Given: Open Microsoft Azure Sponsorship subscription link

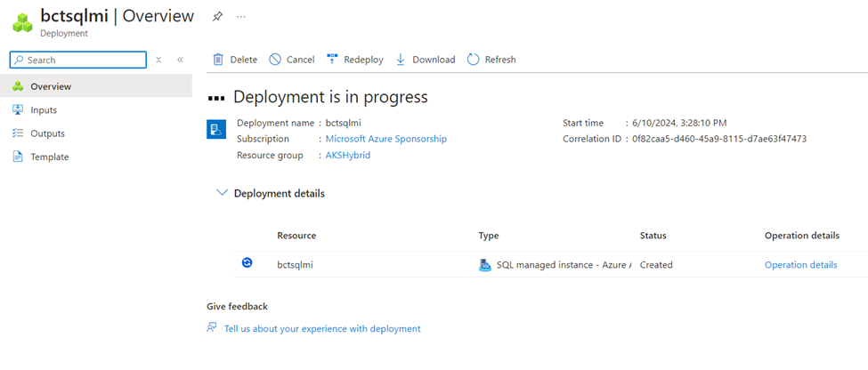Looking at the screenshot, I should 385,139.
